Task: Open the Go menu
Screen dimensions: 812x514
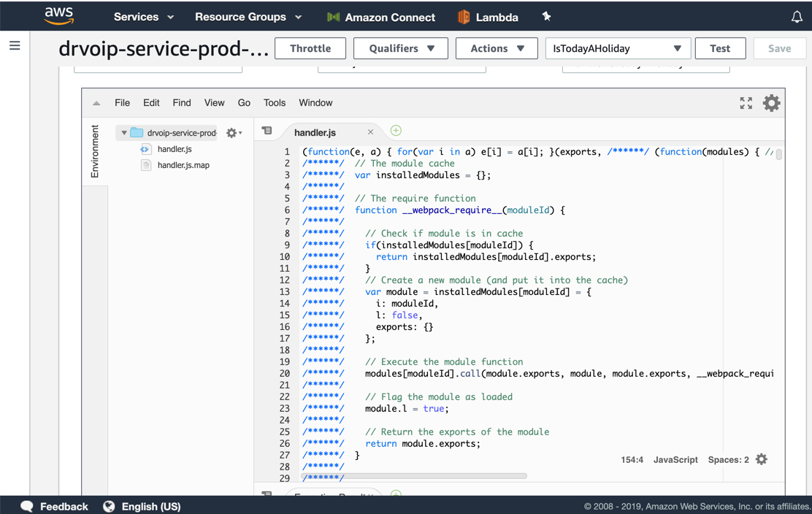Action: click(244, 102)
